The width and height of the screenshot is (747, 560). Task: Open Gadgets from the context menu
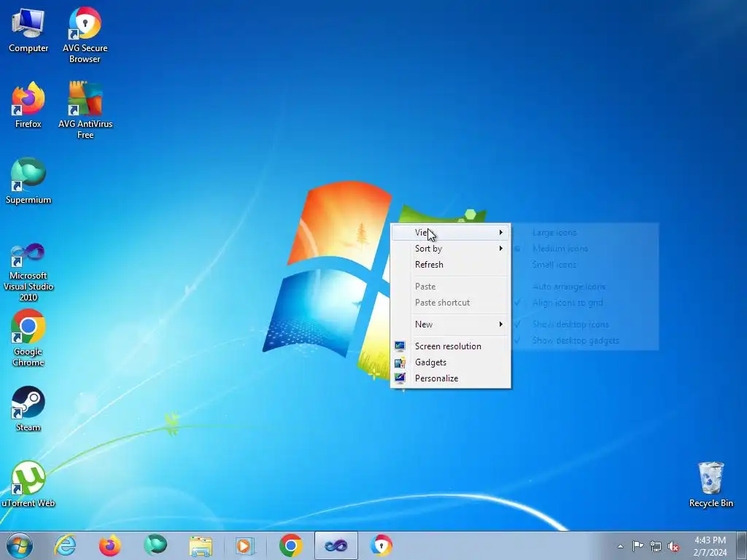pyautogui.click(x=451, y=362)
